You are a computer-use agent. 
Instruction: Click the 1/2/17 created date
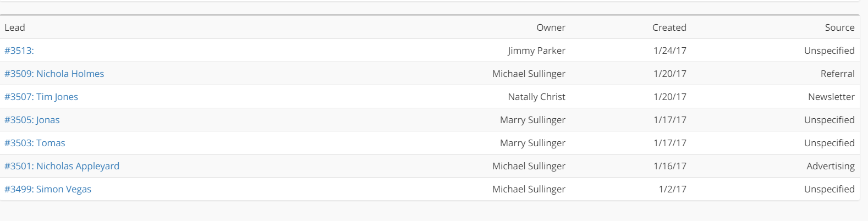(x=672, y=189)
